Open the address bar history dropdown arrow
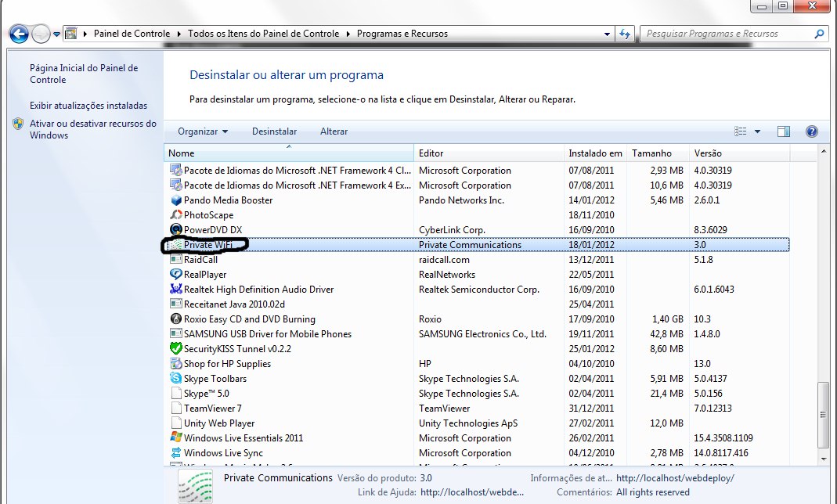Screen dimensions: 837x504 [607, 34]
